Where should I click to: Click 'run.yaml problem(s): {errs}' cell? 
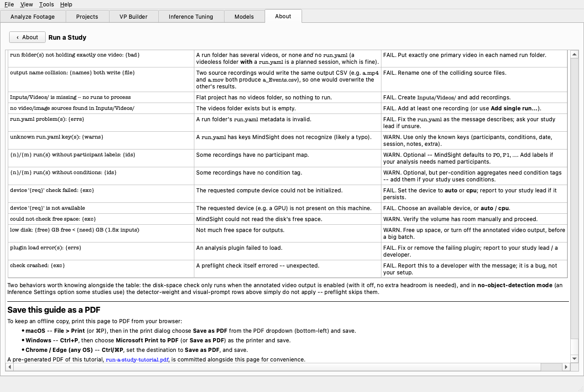(x=101, y=123)
